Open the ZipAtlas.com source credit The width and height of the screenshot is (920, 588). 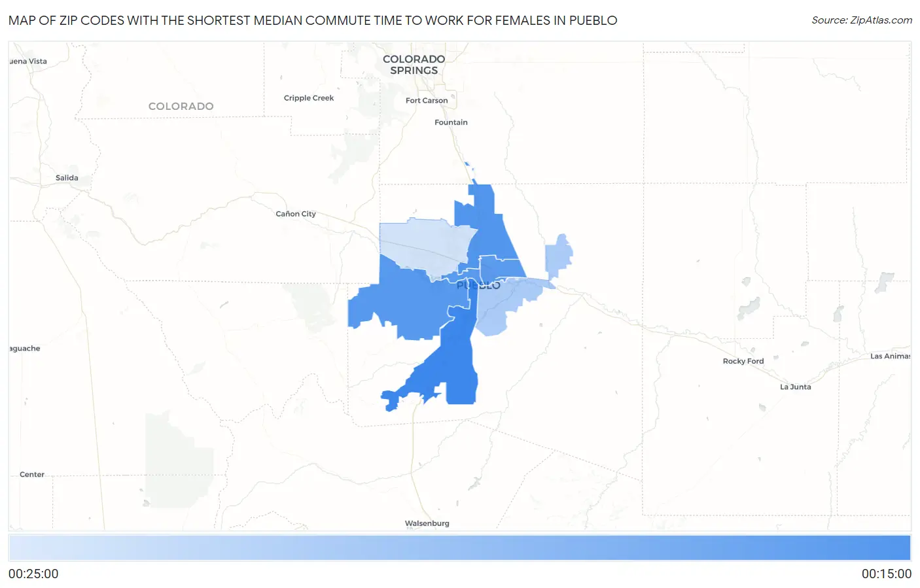[862, 20]
